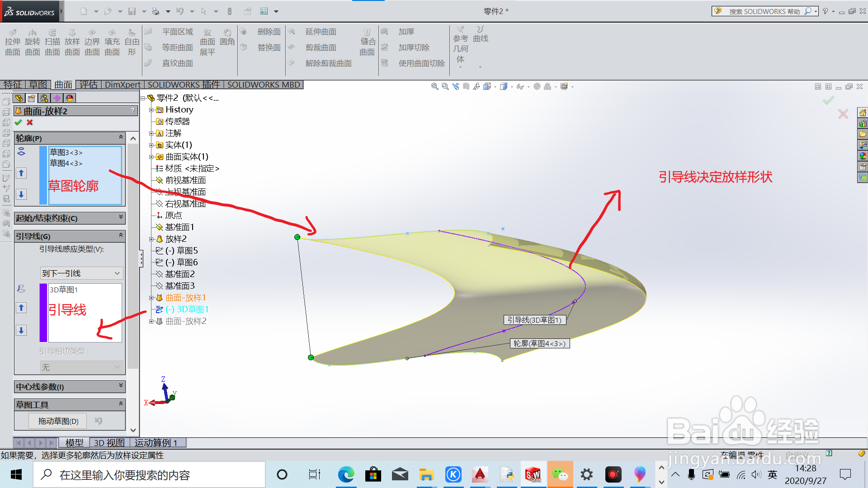Click the 平面区域 planar surface tool

tap(169, 32)
